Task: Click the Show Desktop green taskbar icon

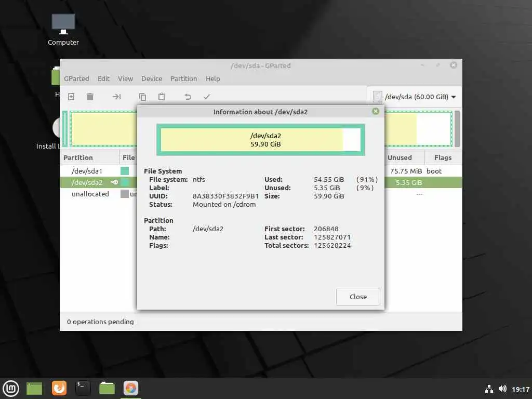Action: pos(34,389)
